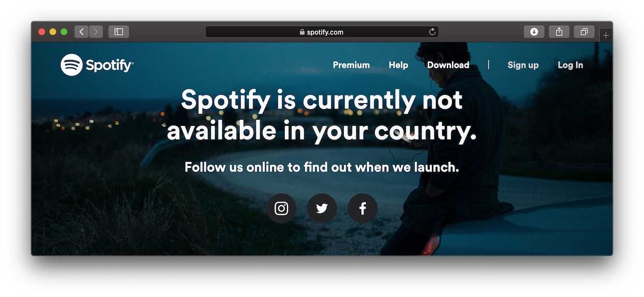Open the Download page link

448,65
